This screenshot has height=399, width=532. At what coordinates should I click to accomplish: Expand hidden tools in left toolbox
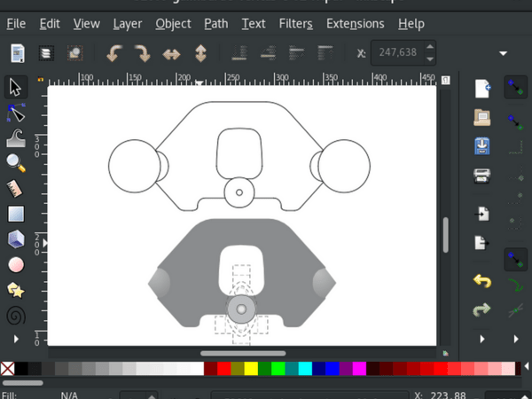(x=15, y=339)
